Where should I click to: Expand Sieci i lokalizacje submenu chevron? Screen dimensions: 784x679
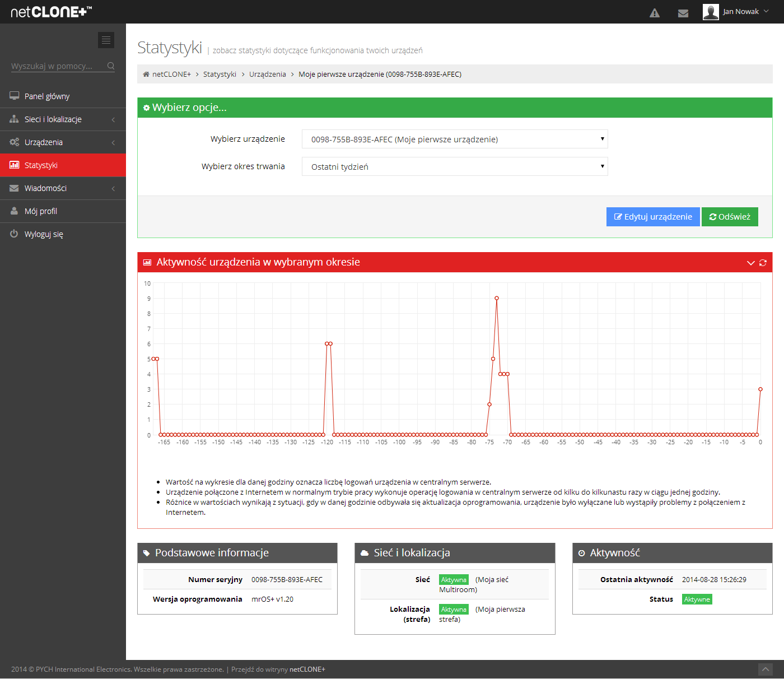point(113,119)
